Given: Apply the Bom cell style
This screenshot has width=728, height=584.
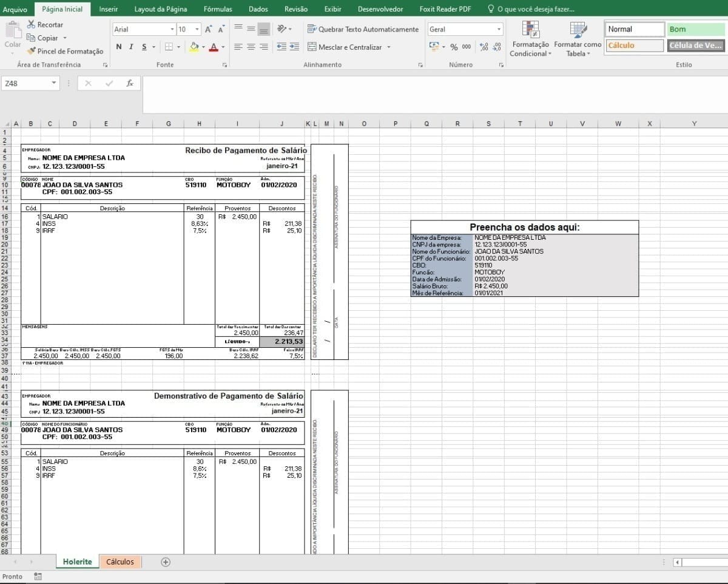Looking at the screenshot, I should click(x=696, y=29).
